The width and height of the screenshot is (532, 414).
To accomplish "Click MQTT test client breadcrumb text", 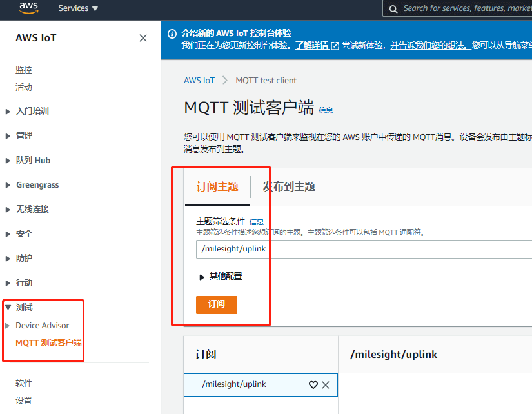I will 266,81.
